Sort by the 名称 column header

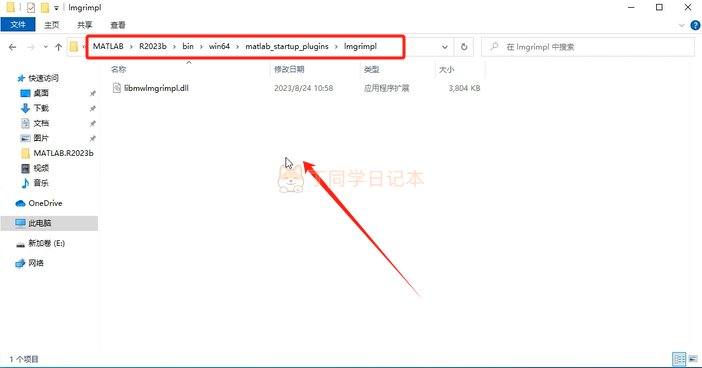click(x=119, y=69)
